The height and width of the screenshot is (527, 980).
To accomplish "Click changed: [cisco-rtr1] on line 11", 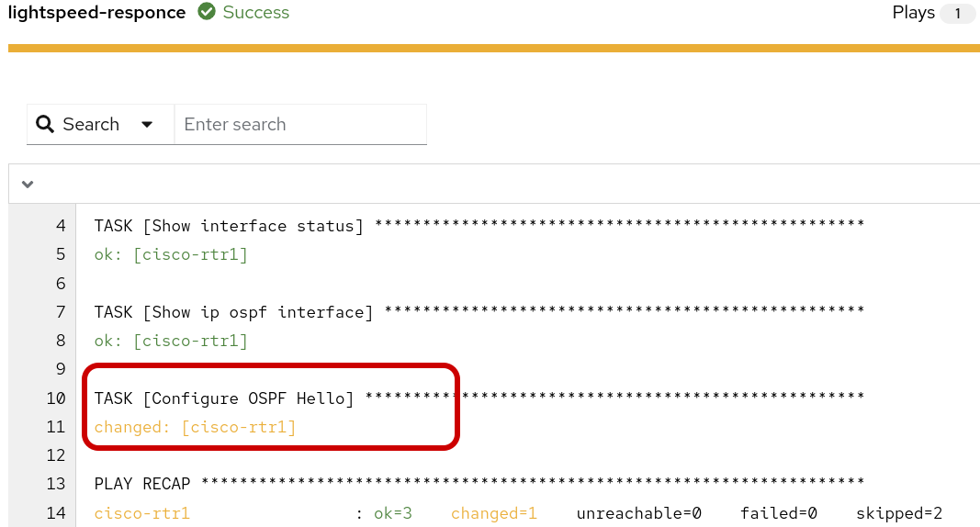I will coord(195,427).
